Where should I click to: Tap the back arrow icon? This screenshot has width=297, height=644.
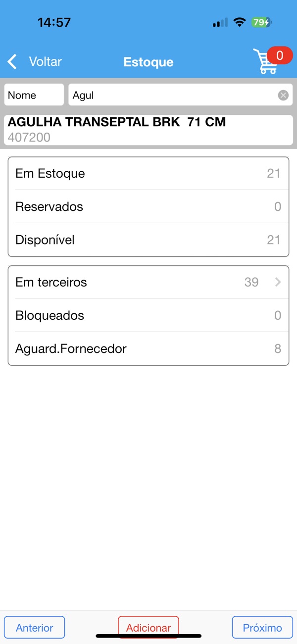(12, 62)
